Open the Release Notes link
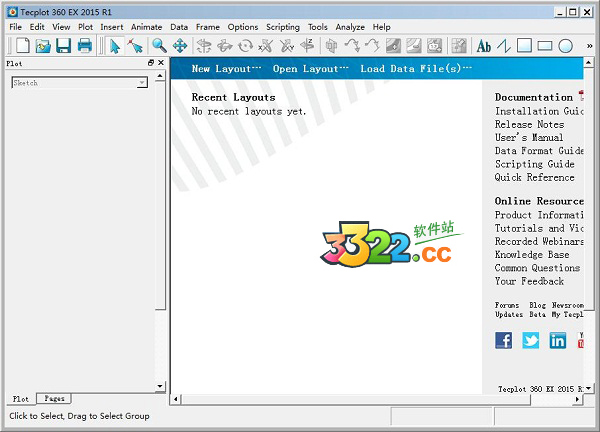The image size is (600, 432). 530,124
